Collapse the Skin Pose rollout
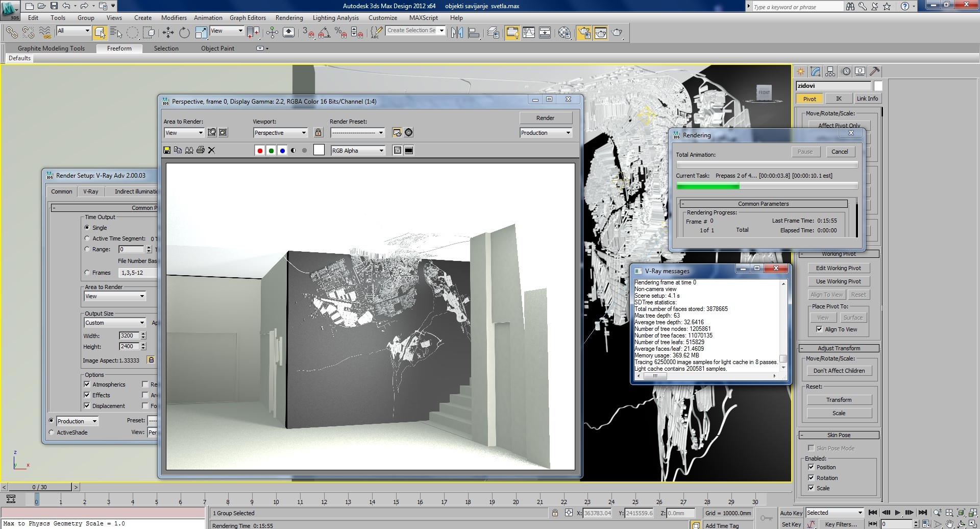Image resolution: width=980 pixels, height=529 pixels. 838,435
